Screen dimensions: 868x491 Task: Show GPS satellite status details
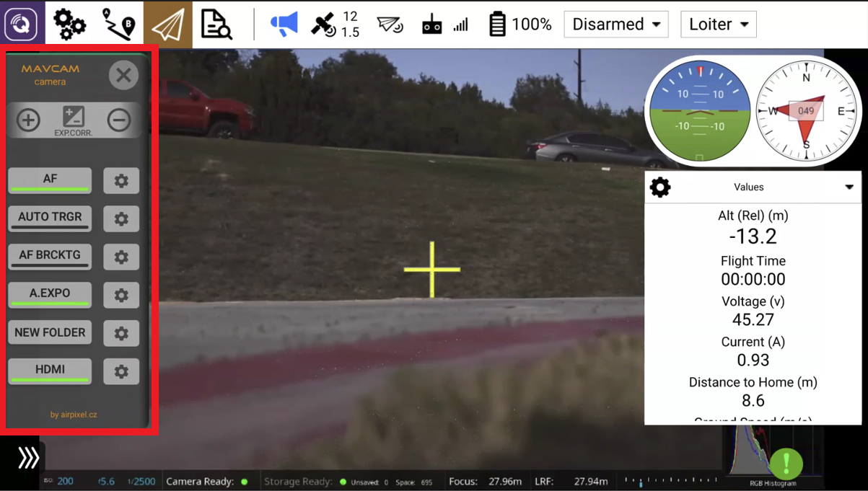[334, 25]
